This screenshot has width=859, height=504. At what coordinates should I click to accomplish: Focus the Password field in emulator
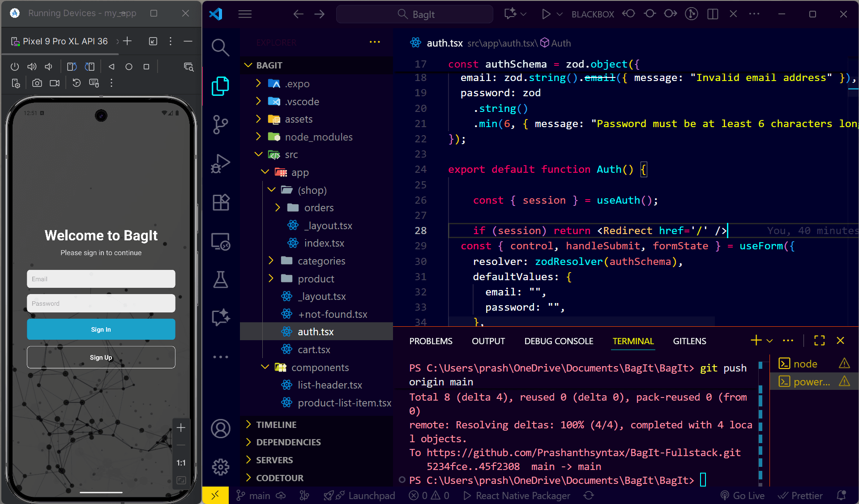pos(101,303)
